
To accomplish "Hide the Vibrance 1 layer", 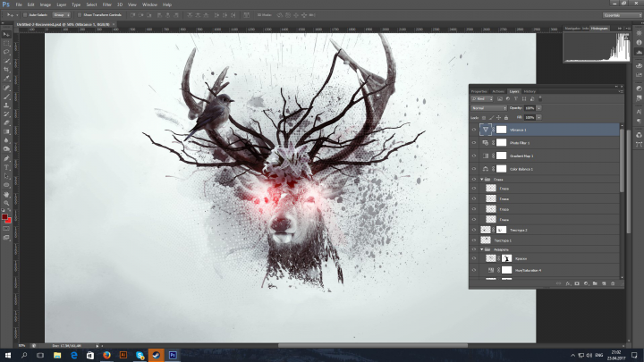I will (x=474, y=130).
